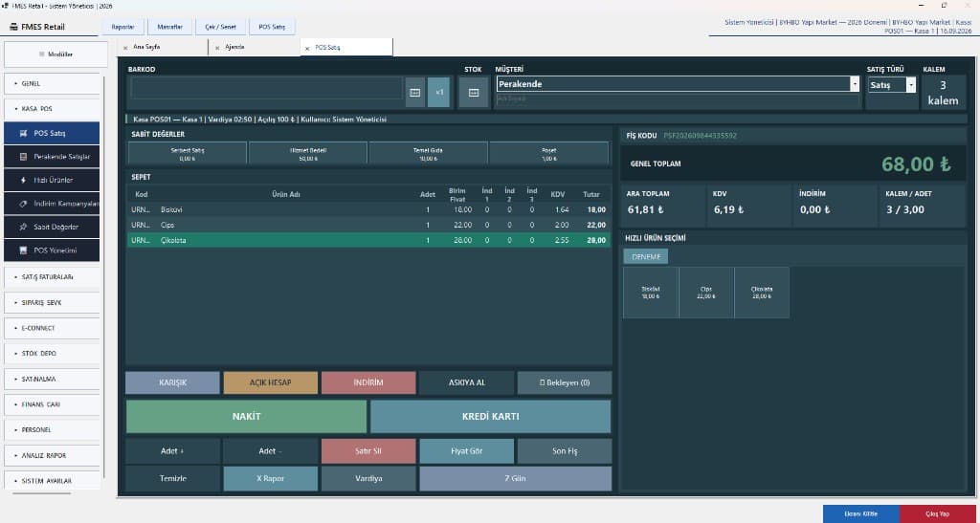The image size is (980, 523).
Task: Select the Bisküvi row in the cart
Action: [368, 209]
